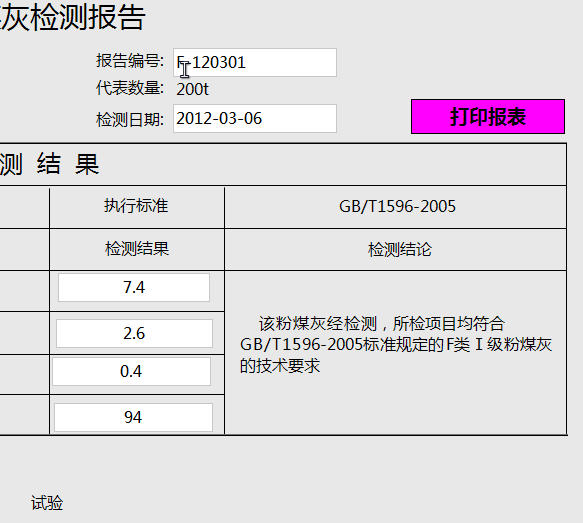Click the 报告编号 label

129,61
